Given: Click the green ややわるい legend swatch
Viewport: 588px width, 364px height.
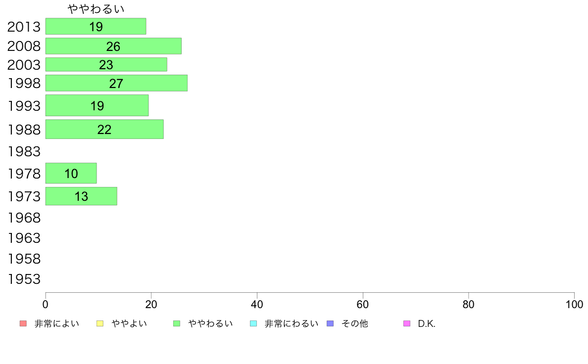Looking at the screenshot, I should pyautogui.click(x=177, y=323).
